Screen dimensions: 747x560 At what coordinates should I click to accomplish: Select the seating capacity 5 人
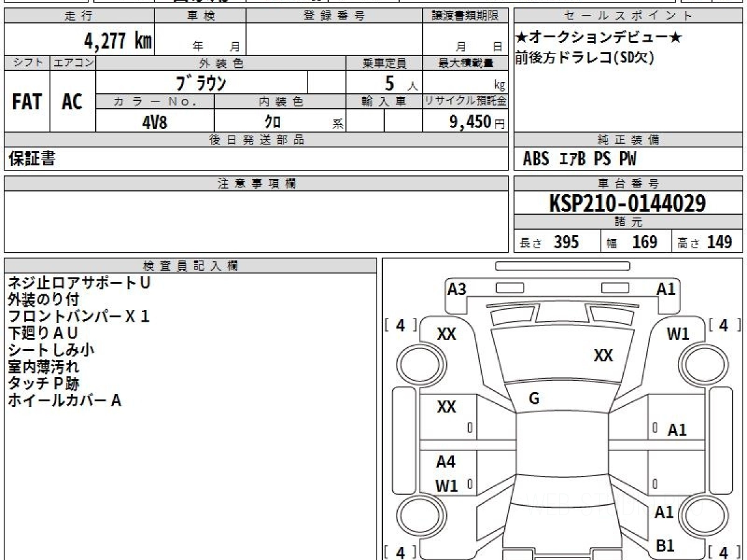click(401, 83)
